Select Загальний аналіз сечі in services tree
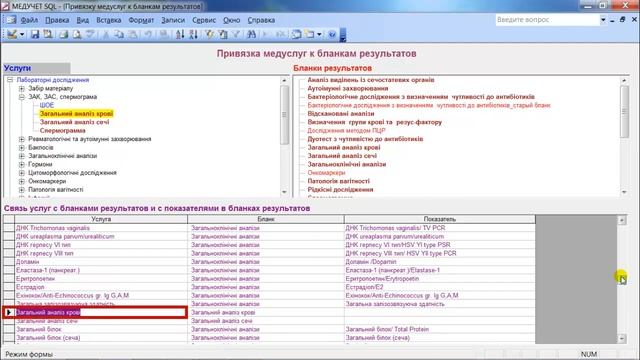The width and height of the screenshot is (640, 360). 74,122
